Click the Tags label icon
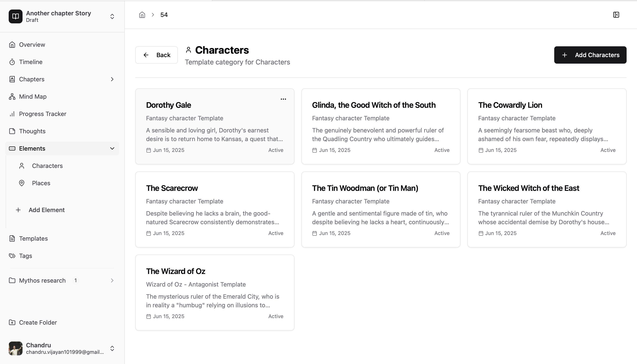The width and height of the screenshot is (637, 364). point(12,256)
